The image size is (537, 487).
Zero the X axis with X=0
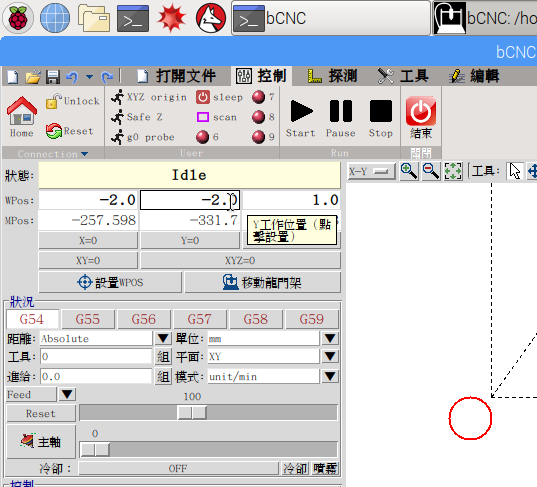pyautogui.click(x=88, y=240)
